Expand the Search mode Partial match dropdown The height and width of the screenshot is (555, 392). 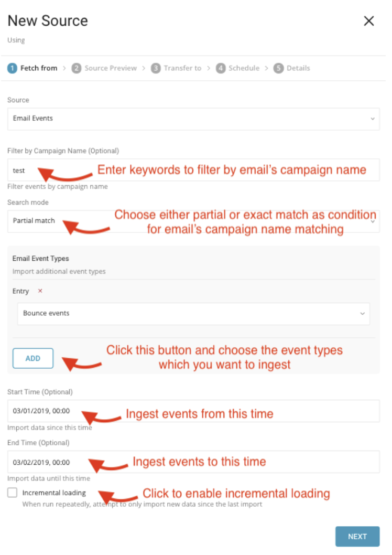[193, 221]
